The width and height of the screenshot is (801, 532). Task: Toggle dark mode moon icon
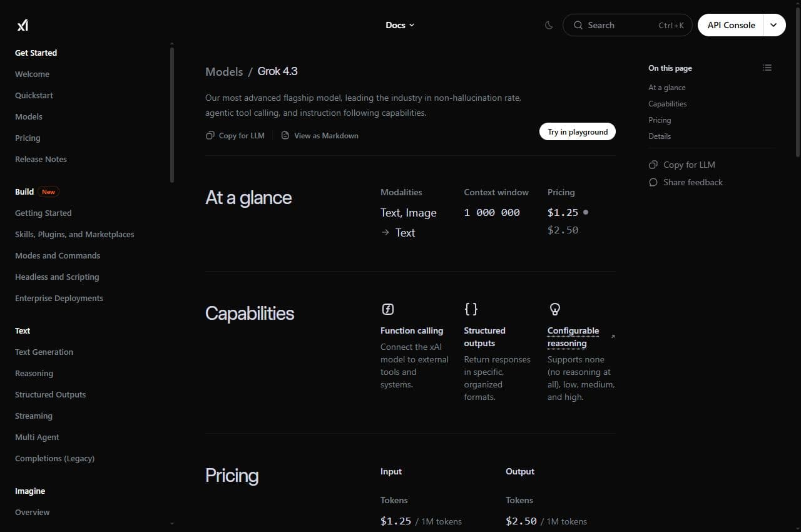click(x=549, y=25)
